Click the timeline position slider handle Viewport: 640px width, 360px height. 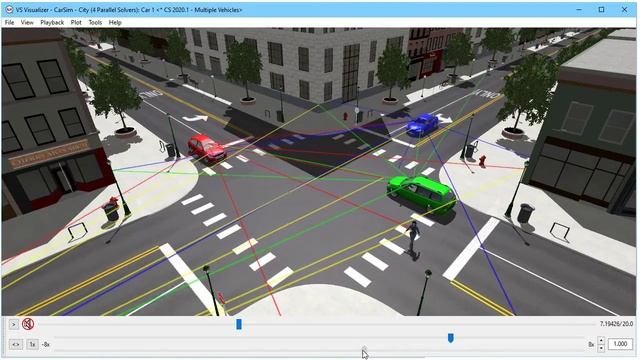[239, 324]
